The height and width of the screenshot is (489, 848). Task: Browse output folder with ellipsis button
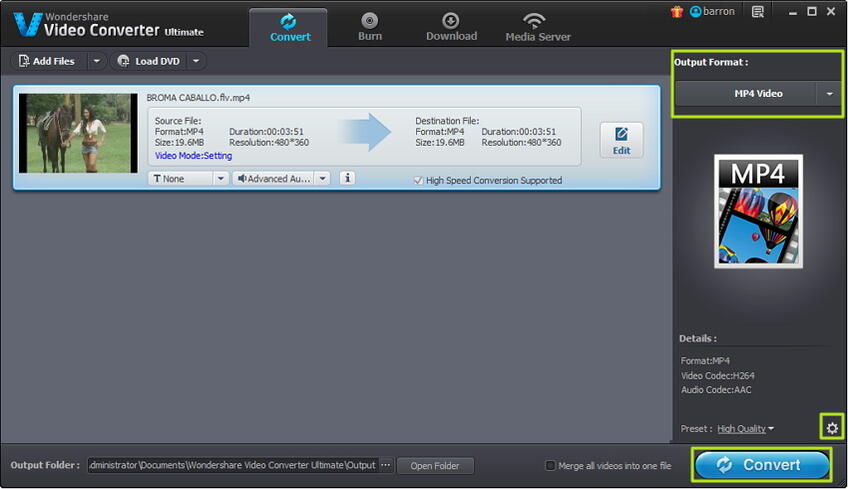coord(386,465)
